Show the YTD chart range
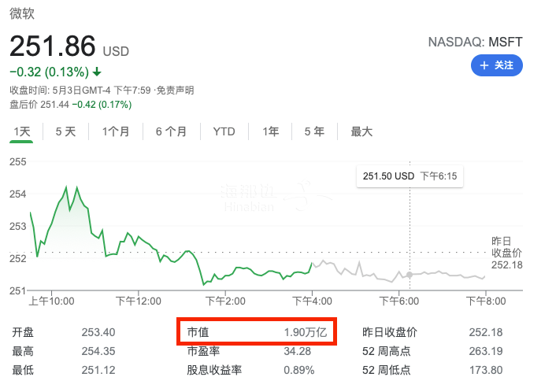The image size is (556, 392). (x=224, y=131)
